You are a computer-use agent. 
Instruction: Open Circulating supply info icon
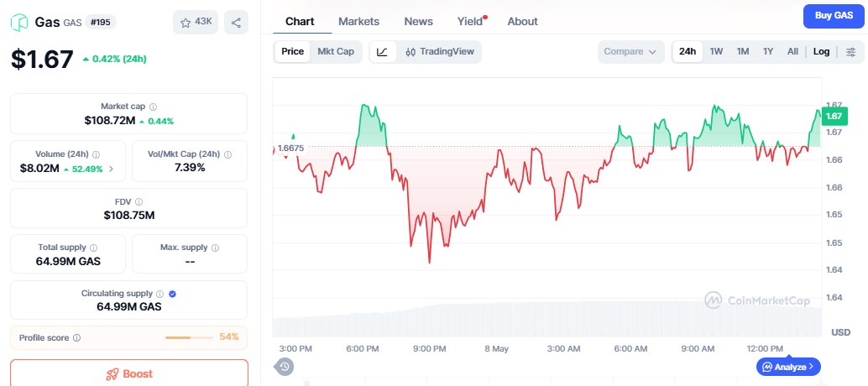[160, 294]
